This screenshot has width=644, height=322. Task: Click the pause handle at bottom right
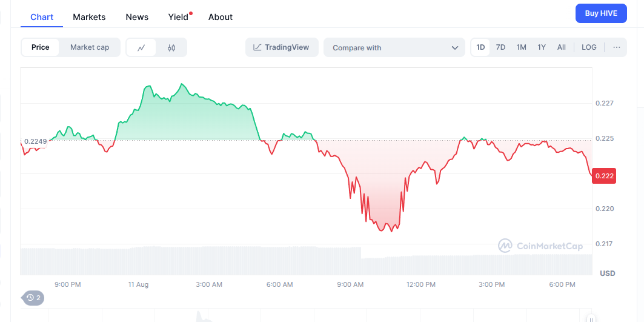[591, 318]
